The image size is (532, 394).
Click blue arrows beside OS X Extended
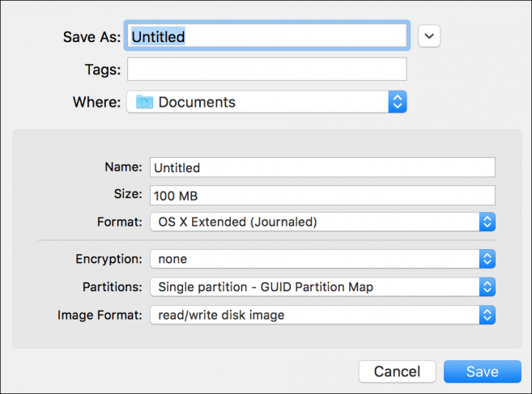pyautogui.click(x=487, y=222)
